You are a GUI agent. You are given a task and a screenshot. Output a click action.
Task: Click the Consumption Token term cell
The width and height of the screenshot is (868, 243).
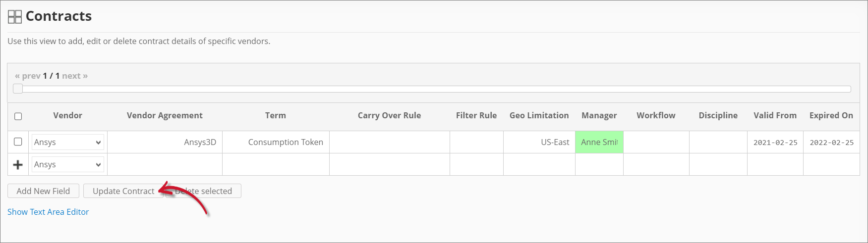coord(286,142)
